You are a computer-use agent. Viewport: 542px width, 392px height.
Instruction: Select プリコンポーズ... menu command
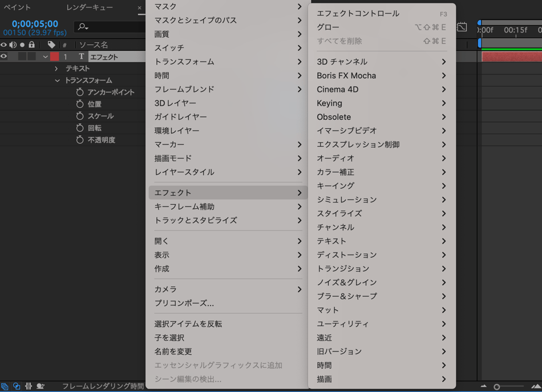[x=184, y=304]
